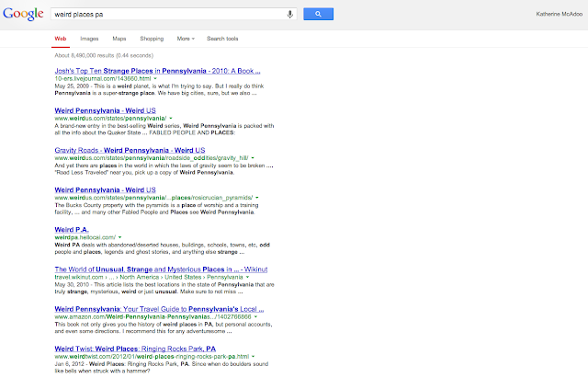This screenshot has width=588, height=378.
Task: Switch to the Shopping tab
Action: pyautogui.click(x=152, y=39)
